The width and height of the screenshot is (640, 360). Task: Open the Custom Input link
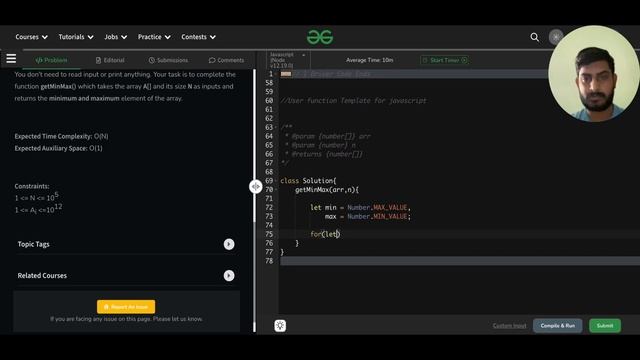pyautogui.click(x=509, y=326)
